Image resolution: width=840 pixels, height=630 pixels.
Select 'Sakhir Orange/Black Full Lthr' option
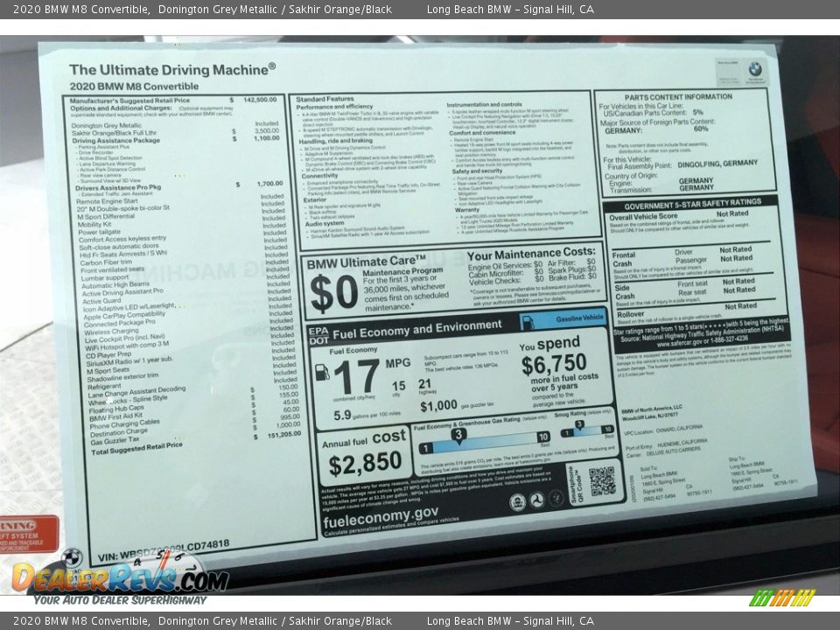coord(114,133)
